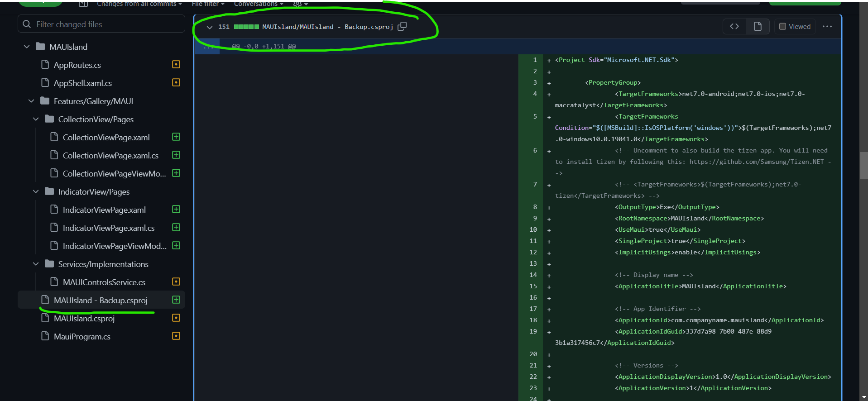Click the added status icon for IndicatorViewPage.xaml.cs
Viewport: 868px width, 401px height.
176,228
